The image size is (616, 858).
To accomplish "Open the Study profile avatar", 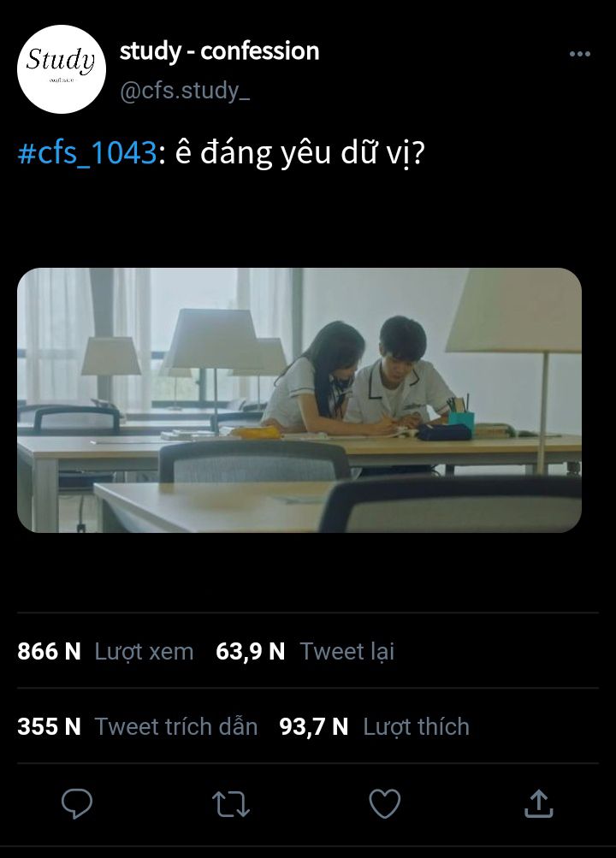I will [62, 69].
